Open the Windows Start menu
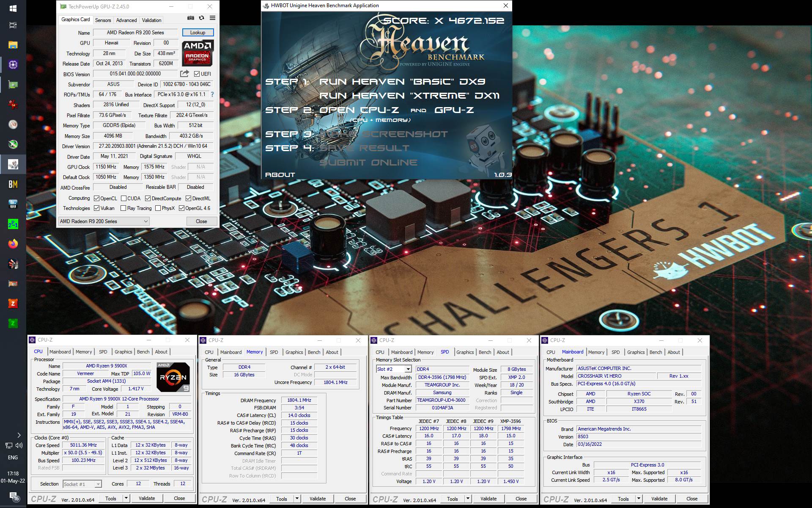Image resolution: width=812 pixels, height=508 pixels. 13,8
